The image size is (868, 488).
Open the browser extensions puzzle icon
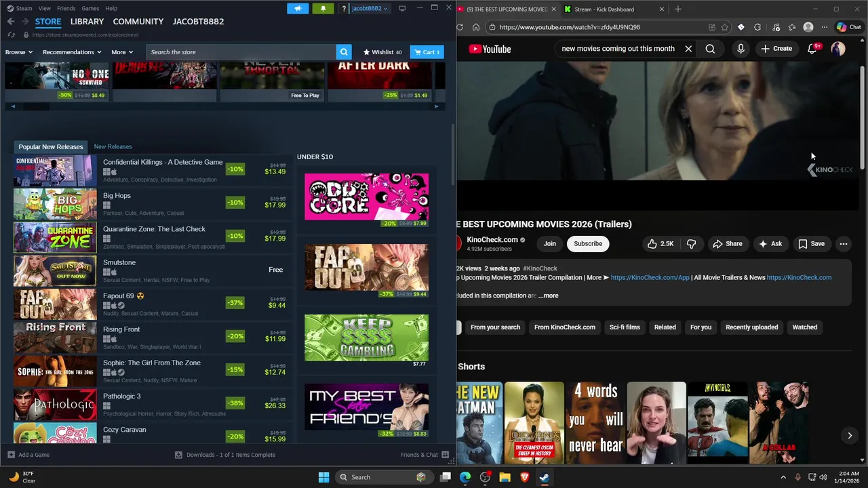(757, 27)
